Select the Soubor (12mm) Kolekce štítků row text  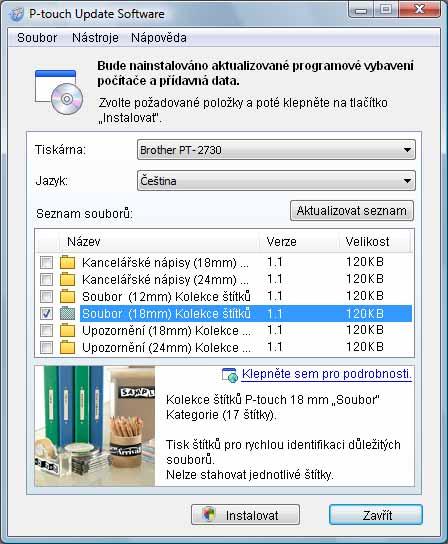pyautogui.click(x=166, y=297)
